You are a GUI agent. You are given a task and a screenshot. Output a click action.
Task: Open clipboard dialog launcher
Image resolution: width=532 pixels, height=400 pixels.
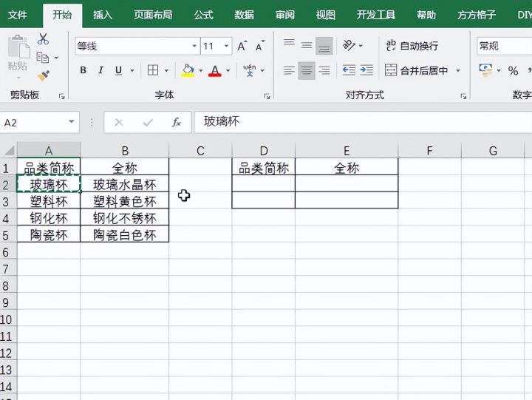pyautogui.click(x=62, y=96)
